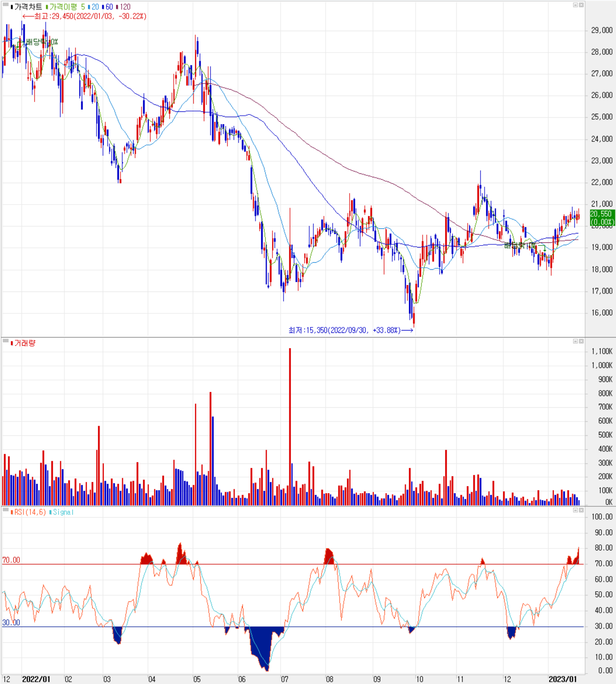Click the Signal legend label
Viewport: 616px width, 684px height.
click(x=62, y=512)
